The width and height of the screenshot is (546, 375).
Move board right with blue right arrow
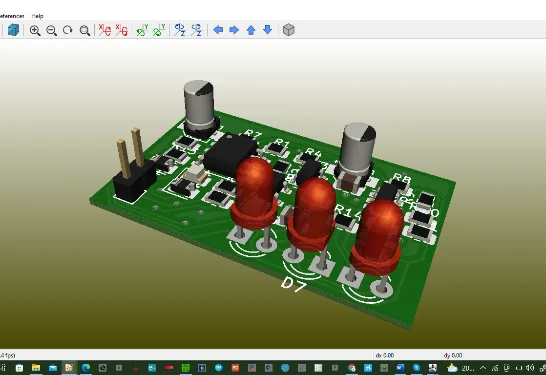234,30
